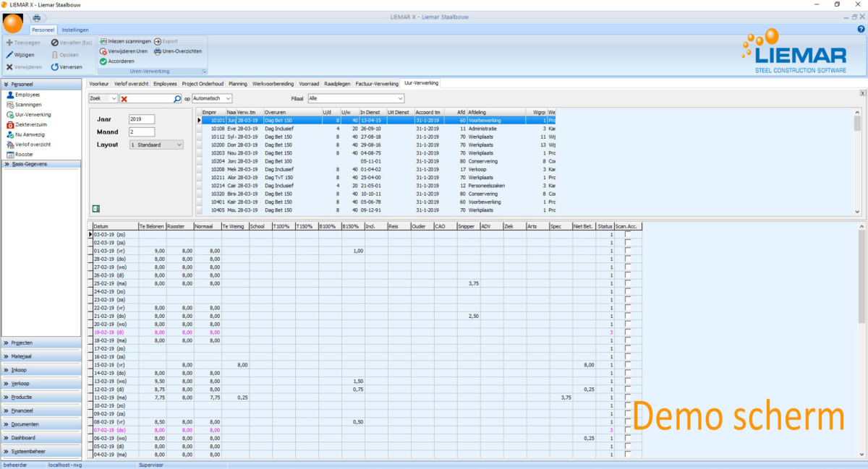Tick Scan.Acc. checkbox for 15-02-19 (vr)
The image size is (868, 469).
pyautogui.click(x=627, y=365)
